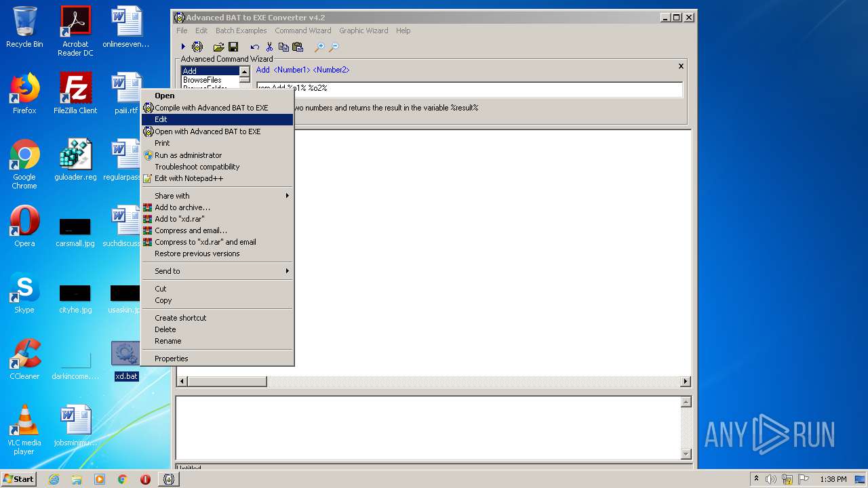
Task: Choose Open with Advanced BAT to EXE
Action: coord(217,131)
